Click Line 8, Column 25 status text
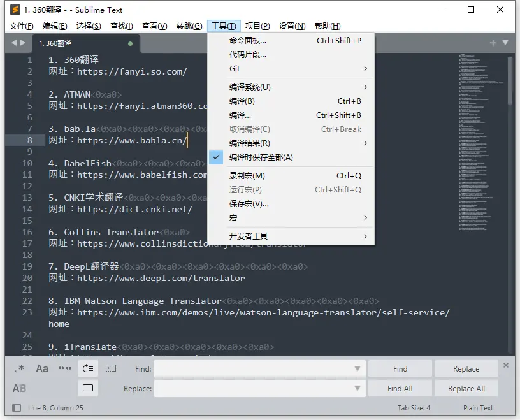 pyautogui.click(x=55, y=408)
